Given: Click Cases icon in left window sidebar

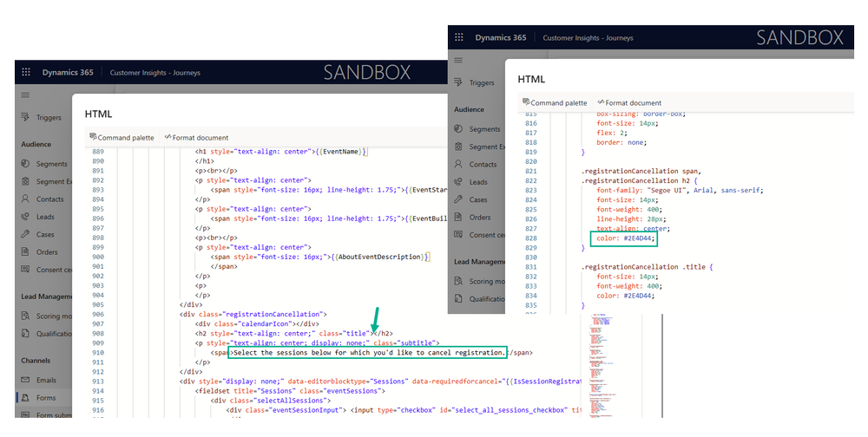Looking at the screenshot, I should 25,234.
